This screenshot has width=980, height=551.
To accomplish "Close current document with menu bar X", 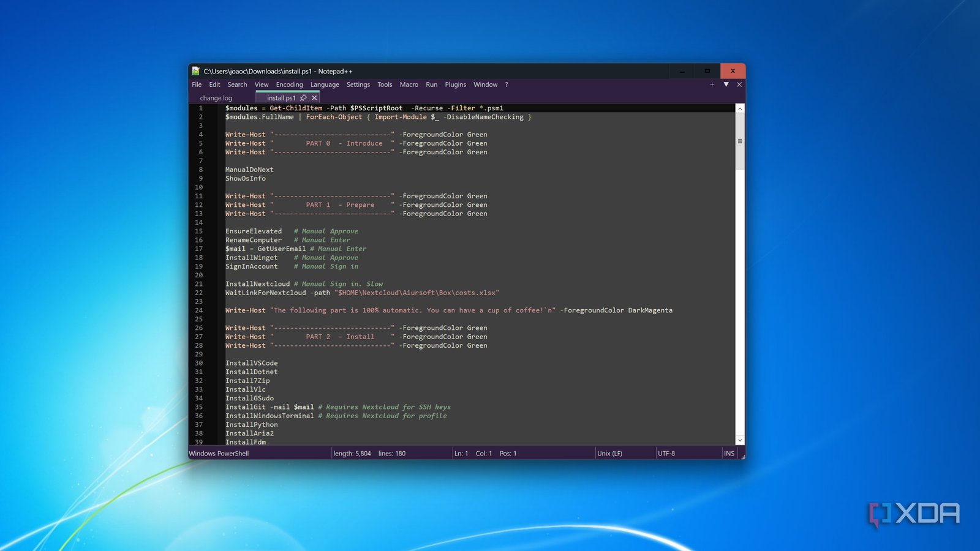I will (739, 84).
